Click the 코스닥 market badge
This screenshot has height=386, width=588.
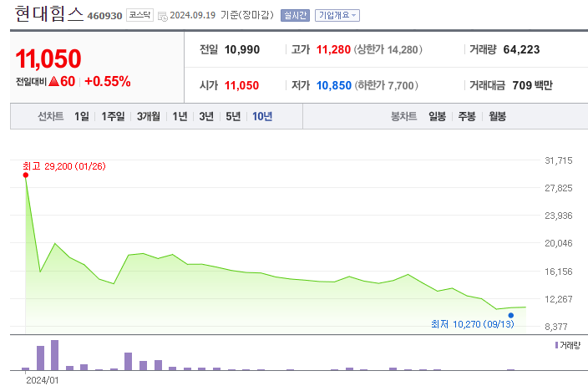139,15
